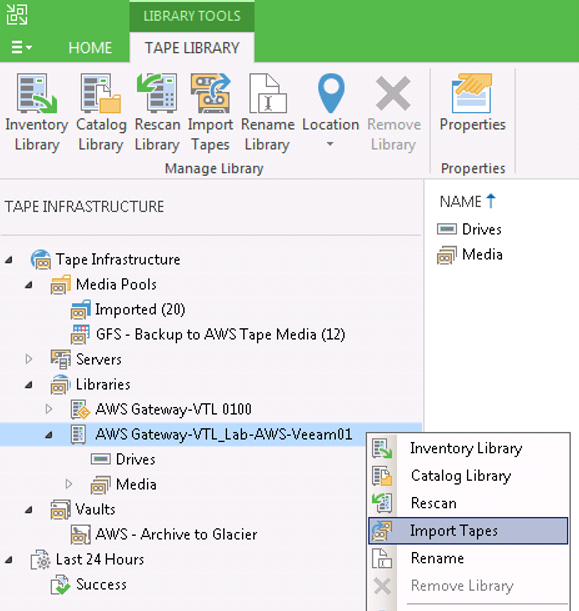The width and height of the screenshot is (579, 611).
Task: Click the Rescan Library ribbon icon
Action: coord(157,93)
